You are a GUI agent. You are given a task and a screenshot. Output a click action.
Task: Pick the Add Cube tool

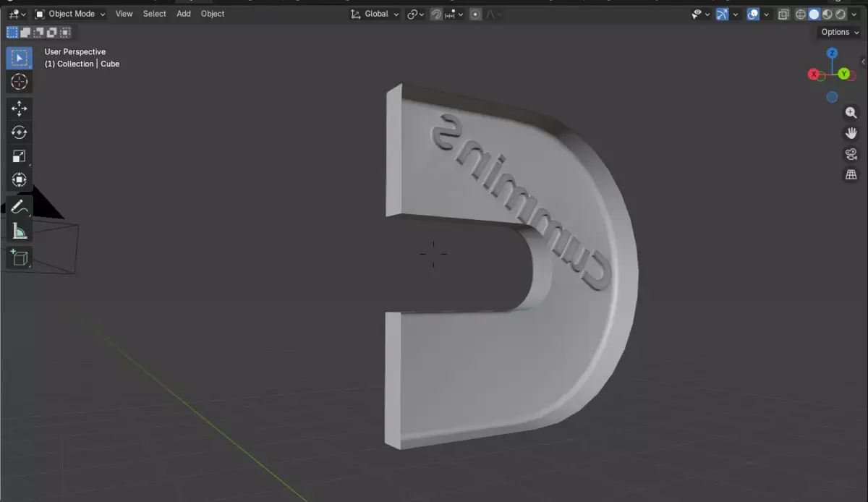pyautogui.click(x=20, y=258)
